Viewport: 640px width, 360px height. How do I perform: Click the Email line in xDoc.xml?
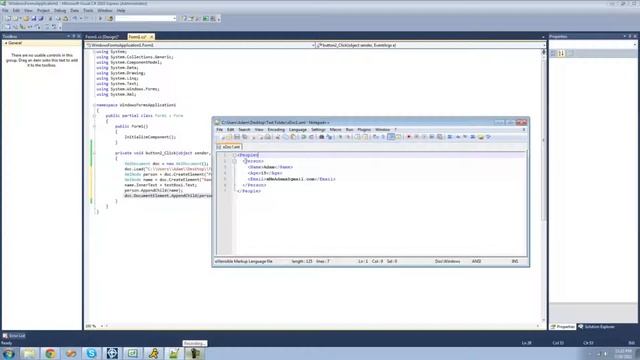point(291,179)
